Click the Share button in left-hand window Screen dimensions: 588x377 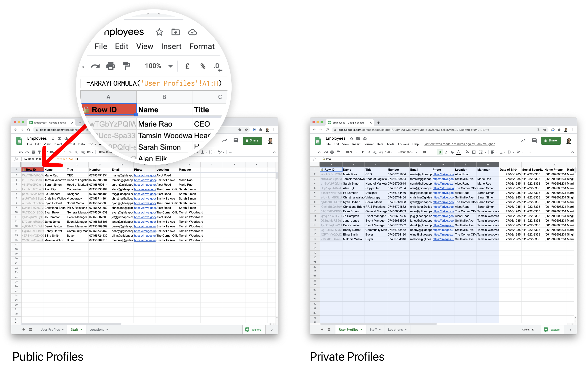[x=252, y=140]
